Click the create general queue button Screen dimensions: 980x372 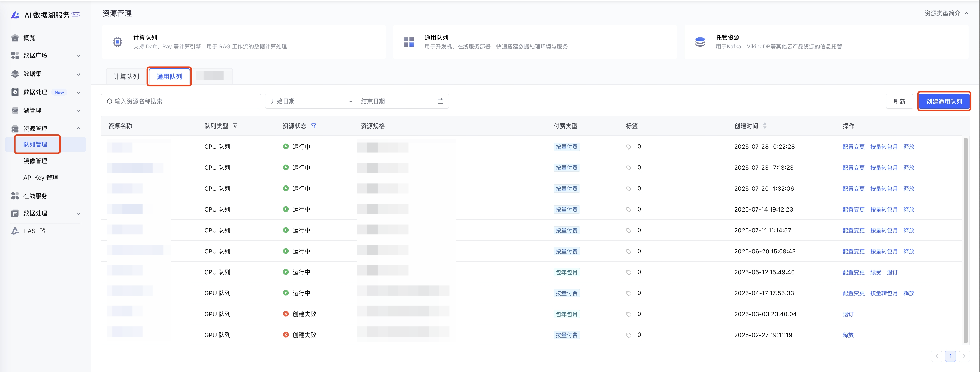tap(944, 102)
